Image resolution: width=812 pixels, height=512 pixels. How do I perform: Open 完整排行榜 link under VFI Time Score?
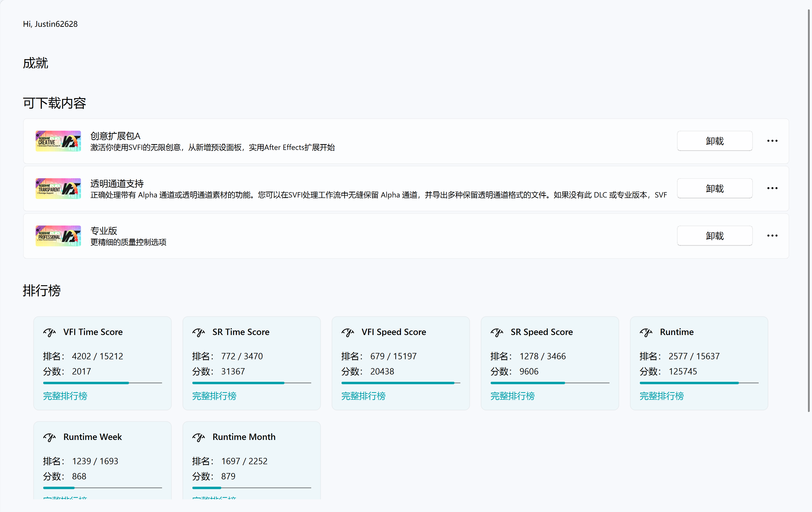[x=65, y=396]
